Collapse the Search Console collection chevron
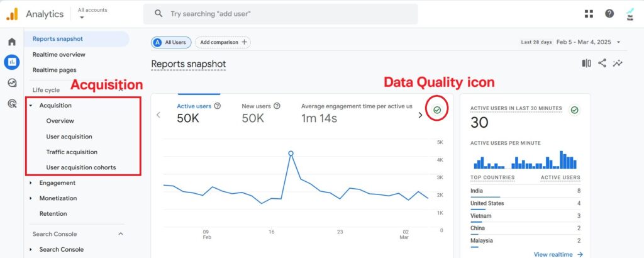The height and width of the screenshot is (258, 644). [121, 233]
